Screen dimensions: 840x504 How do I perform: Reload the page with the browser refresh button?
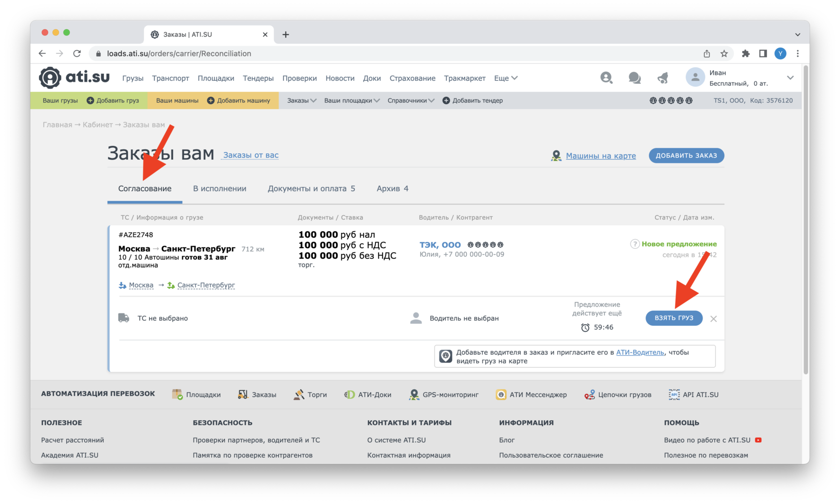click(x=77, y=53)
